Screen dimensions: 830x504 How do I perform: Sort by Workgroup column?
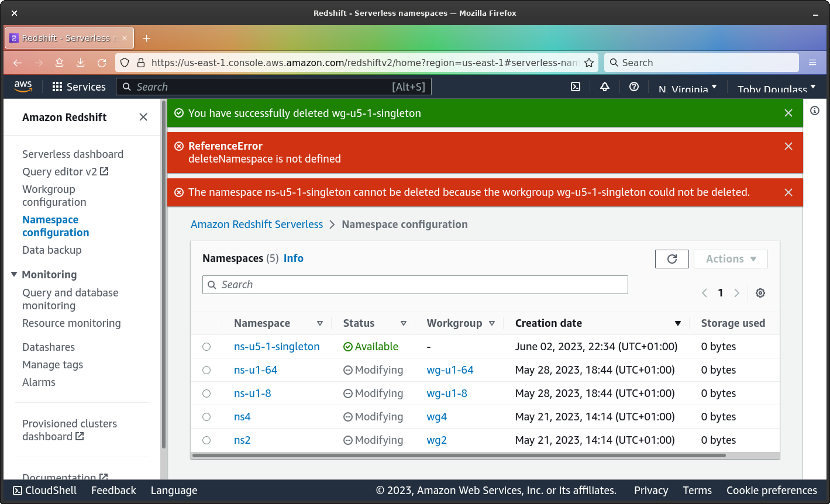coord(492,323)
